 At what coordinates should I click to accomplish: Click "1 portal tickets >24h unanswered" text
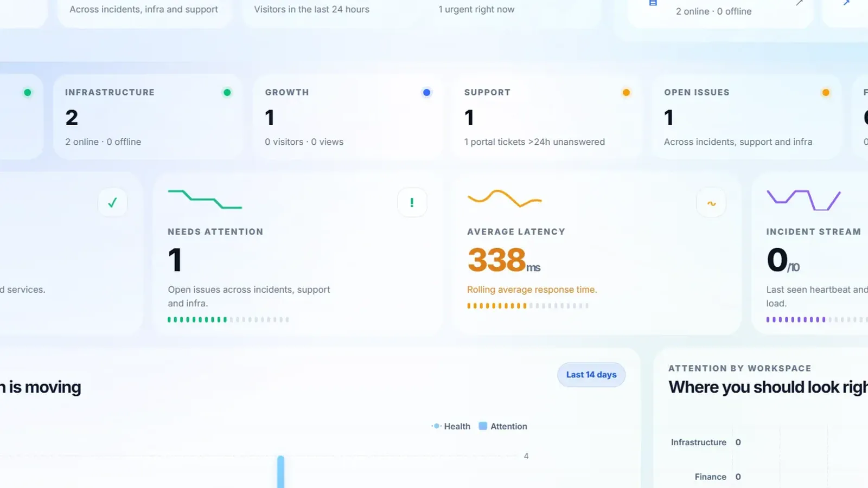click(x=534, y=142)
